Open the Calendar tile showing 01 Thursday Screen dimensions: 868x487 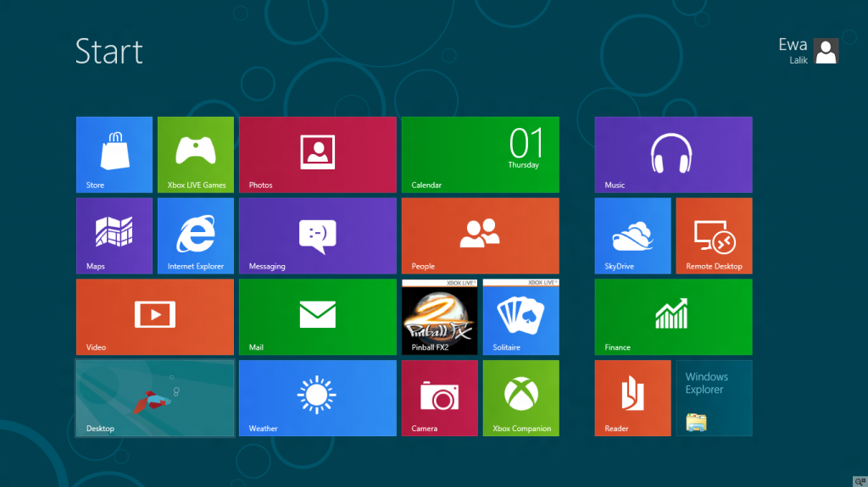pyautogui.click(x=481, y=154)
